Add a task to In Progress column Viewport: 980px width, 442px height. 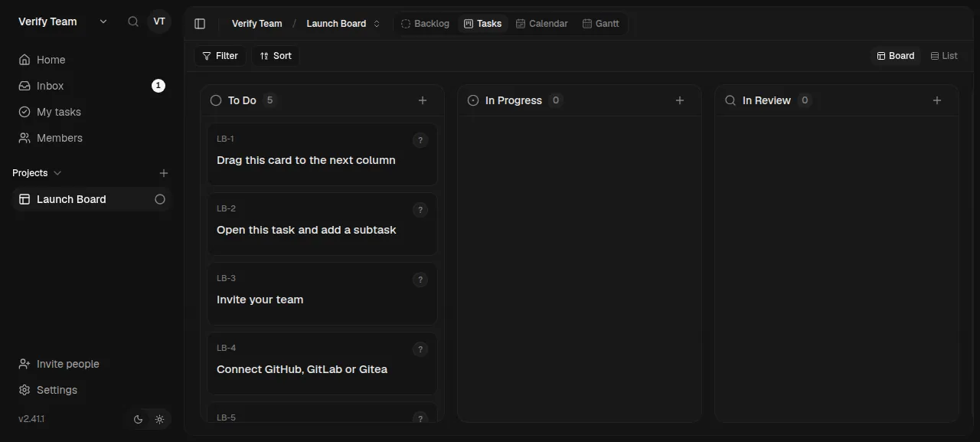[680, 100]
